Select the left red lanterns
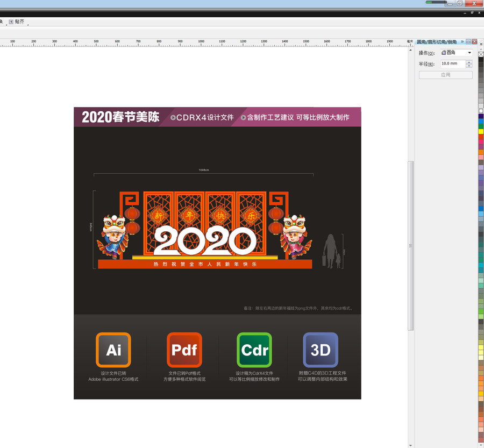 click(x=132, y=221)
